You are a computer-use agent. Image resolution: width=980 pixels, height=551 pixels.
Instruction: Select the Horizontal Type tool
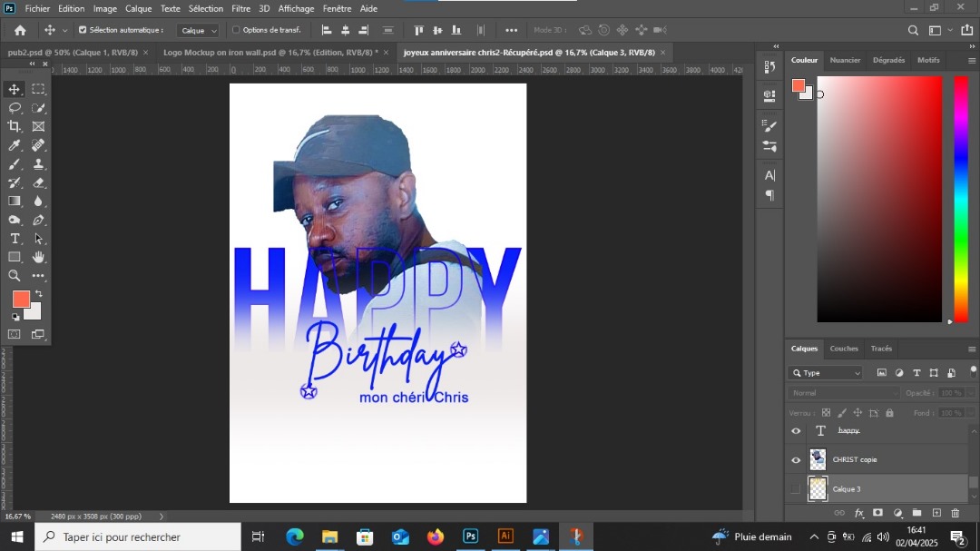(15, 239)
